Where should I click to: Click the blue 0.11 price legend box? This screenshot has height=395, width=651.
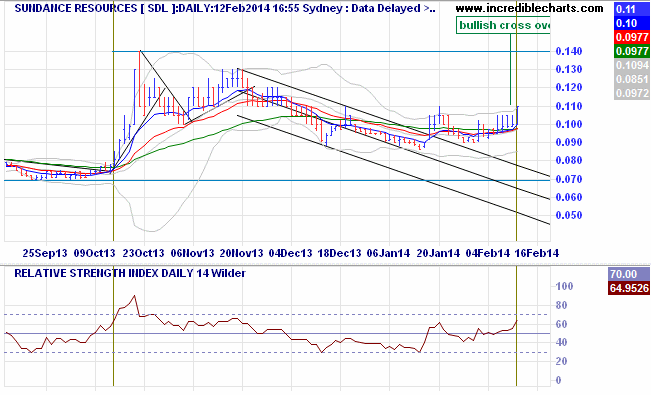(x=631, y=9)
